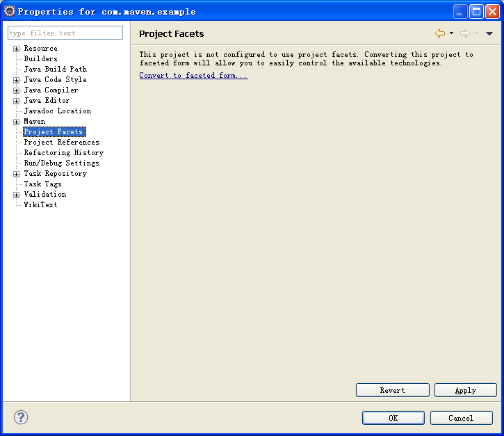Click the Eclipse icon in title bar
The height and width of the screenshot is (436, 504).
pyautogui.click(x=10, y=11)
